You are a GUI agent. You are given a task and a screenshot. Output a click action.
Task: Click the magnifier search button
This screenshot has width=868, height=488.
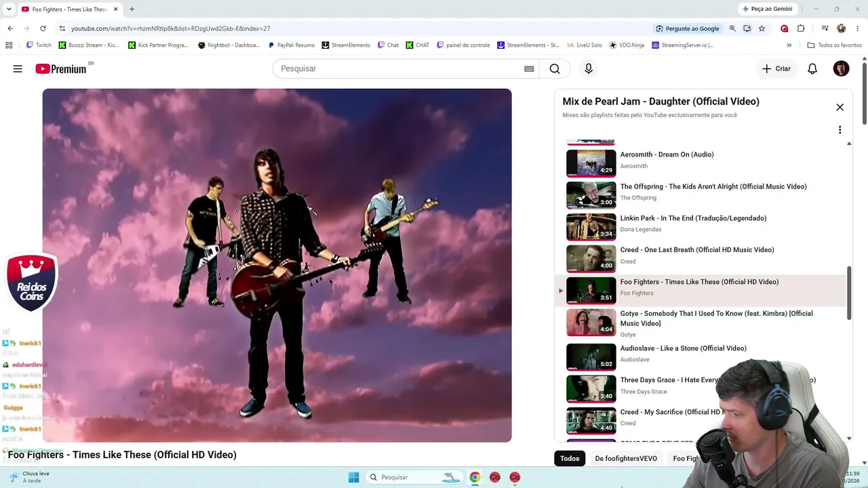tap(555, 68)
